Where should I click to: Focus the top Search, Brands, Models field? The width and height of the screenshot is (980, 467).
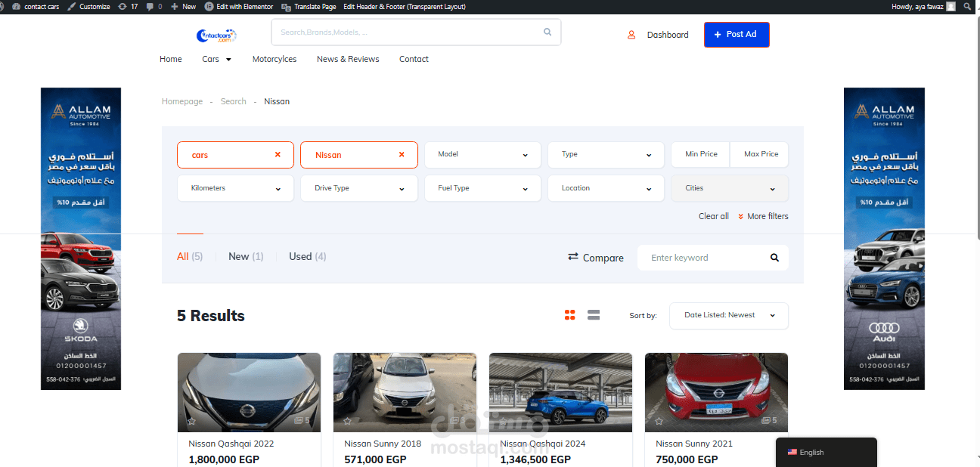(416, 32)
